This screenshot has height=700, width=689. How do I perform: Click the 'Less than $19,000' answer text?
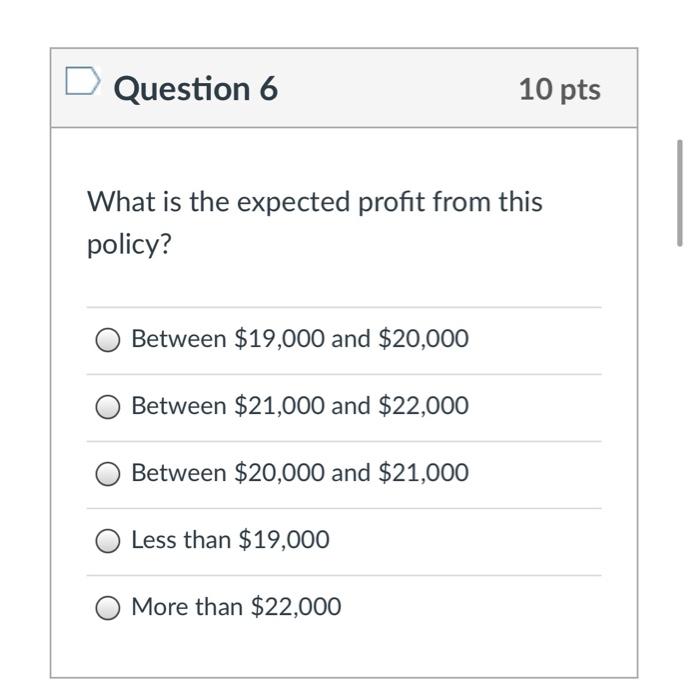pyautogui.click(x=230, y=540)
